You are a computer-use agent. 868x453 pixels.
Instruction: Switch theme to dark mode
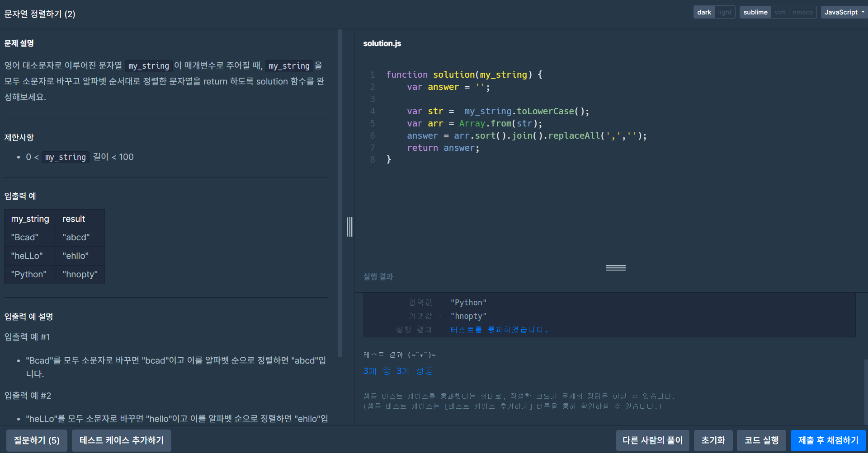(704, 12)
